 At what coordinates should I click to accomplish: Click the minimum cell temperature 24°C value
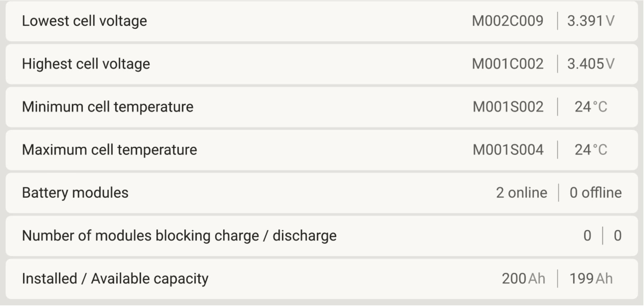point(591,107)
